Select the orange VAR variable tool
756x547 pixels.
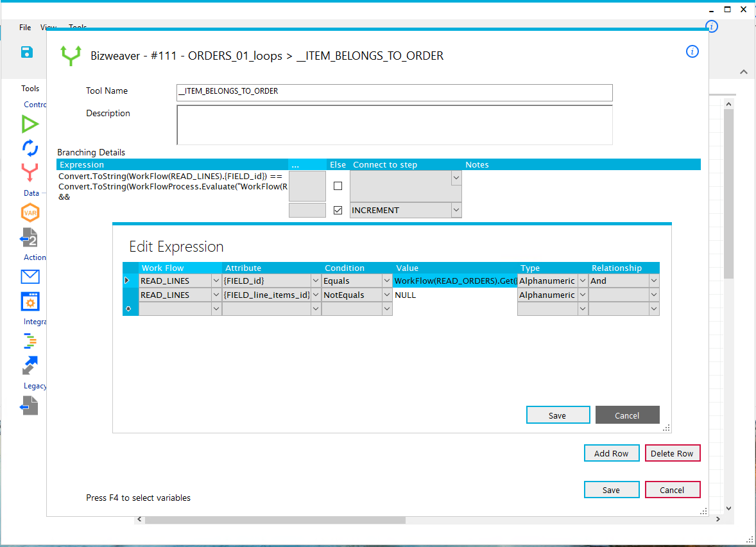coord(30,213)
